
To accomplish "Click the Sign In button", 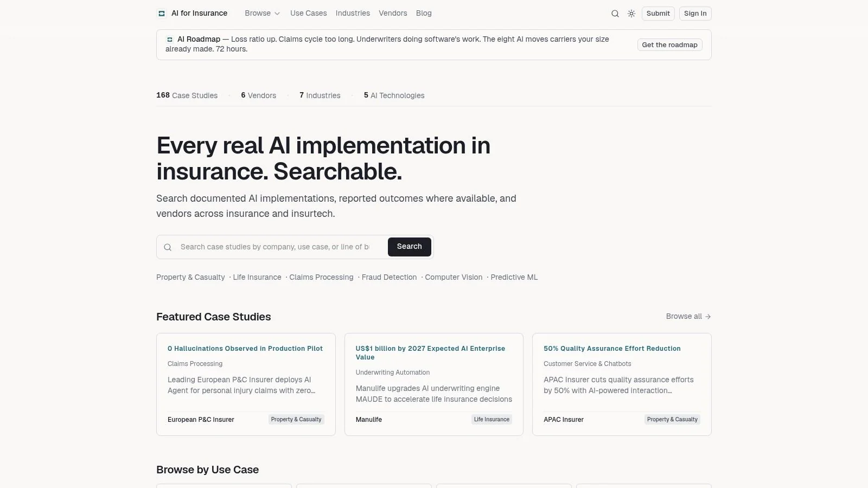I will coord(695,14).
